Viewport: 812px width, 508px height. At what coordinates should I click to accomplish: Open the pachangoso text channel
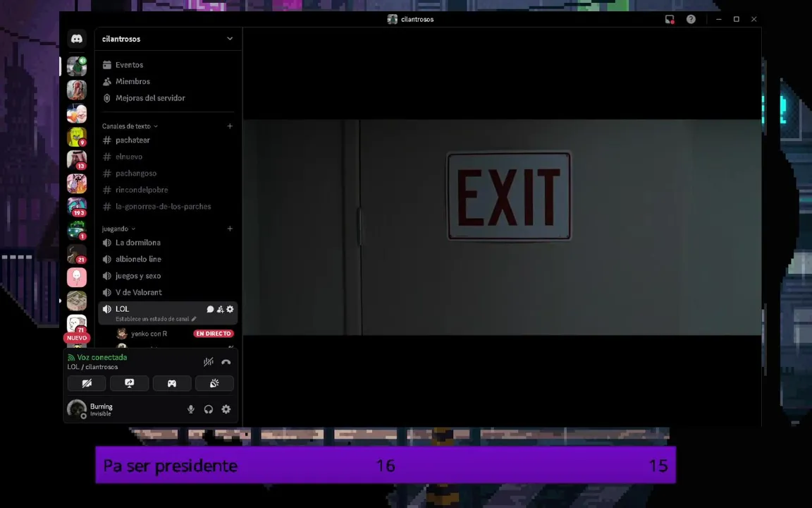(x=168, y=173)
